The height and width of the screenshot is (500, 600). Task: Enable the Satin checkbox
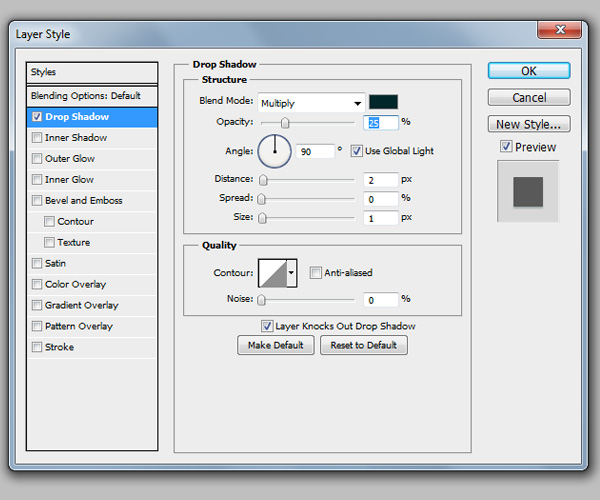click(37, 263)
